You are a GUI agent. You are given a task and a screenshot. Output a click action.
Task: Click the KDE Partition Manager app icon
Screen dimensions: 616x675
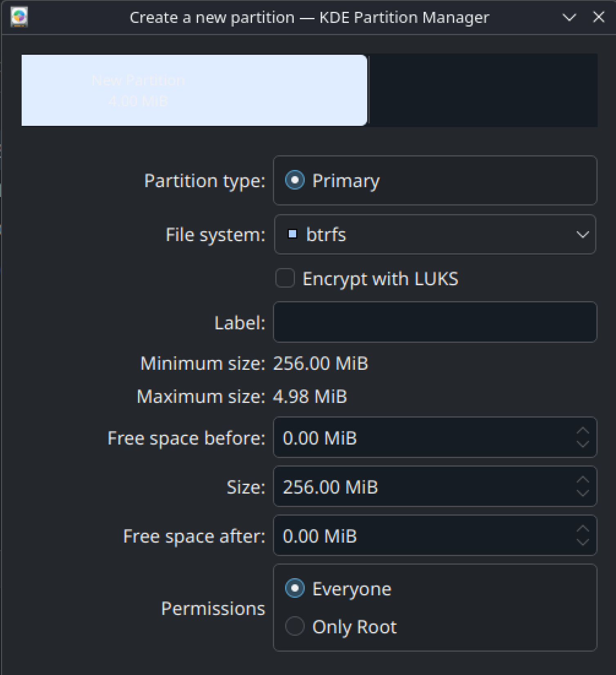tap(19, 17)
